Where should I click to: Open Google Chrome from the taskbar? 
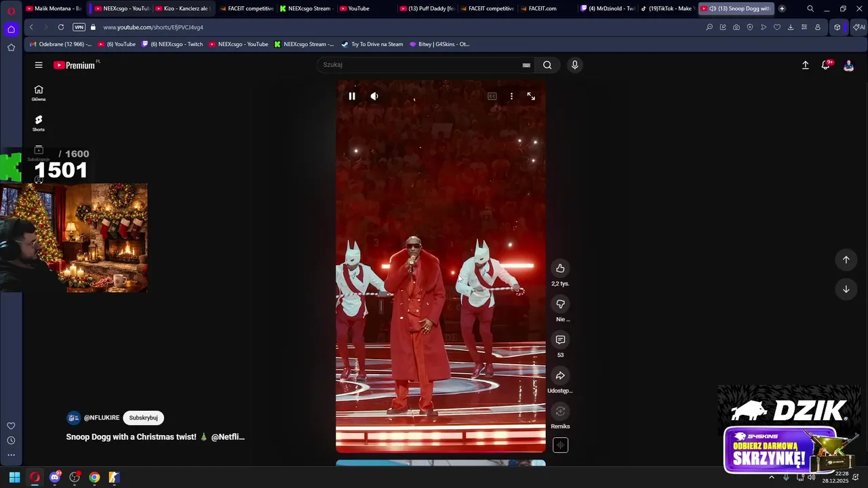[x=94, y=477]
